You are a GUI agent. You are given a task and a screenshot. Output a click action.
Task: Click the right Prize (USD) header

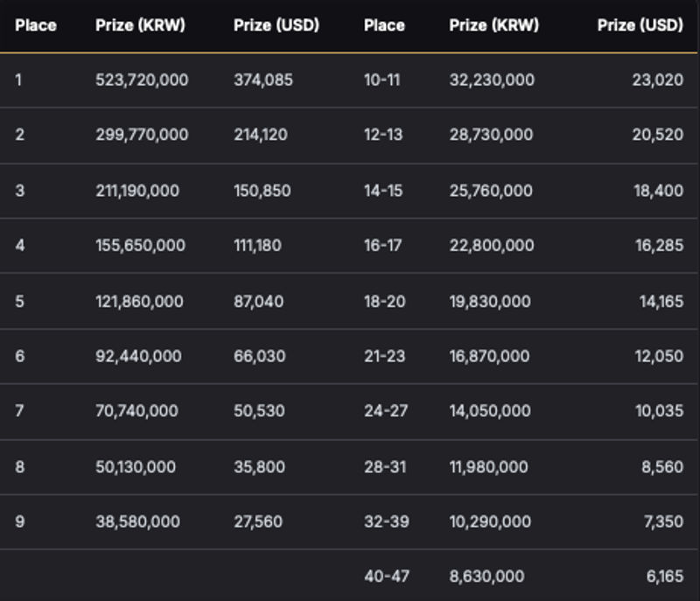(x=640, y=25)
